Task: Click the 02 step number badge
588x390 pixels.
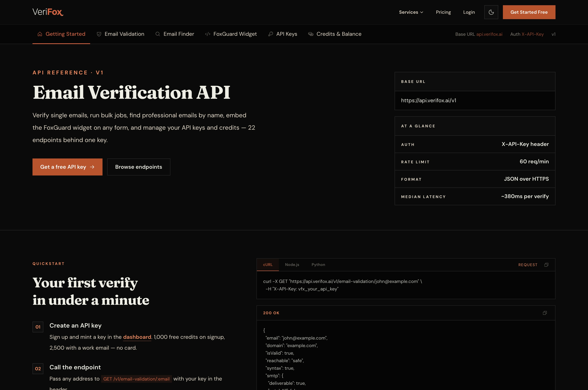Action: 38,369
